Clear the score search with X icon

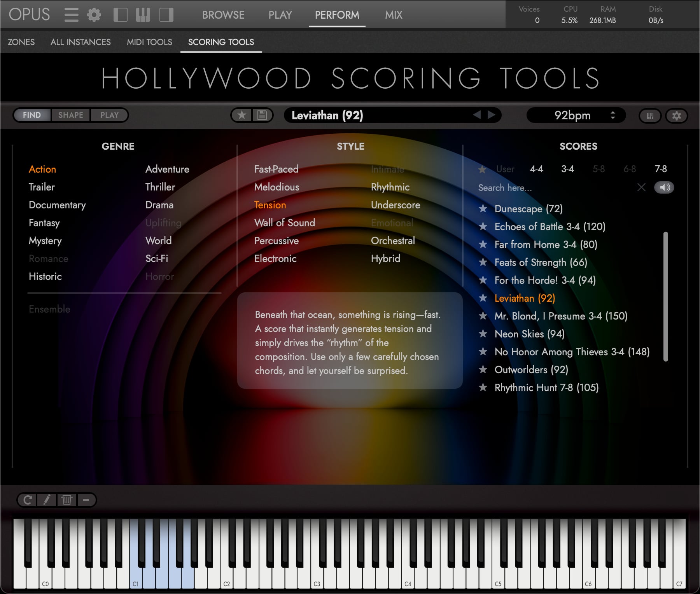tap(642, 187)
